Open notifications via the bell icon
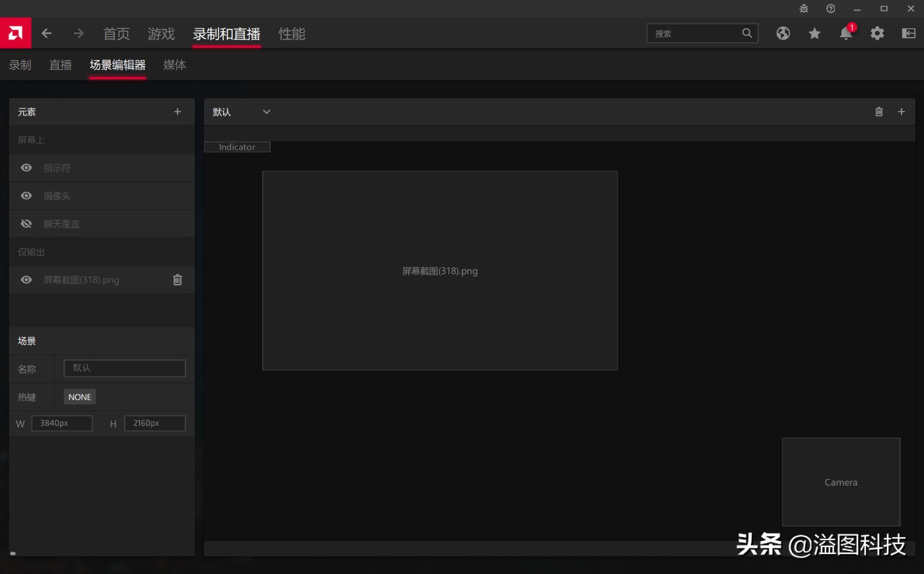Viewport: 924px width, 574px height. [845, 33]
